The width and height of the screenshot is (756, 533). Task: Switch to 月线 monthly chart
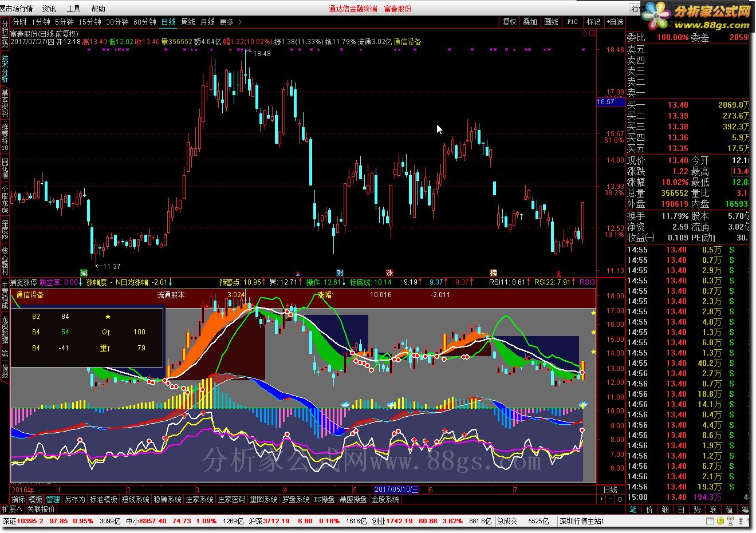(x=207, y=22)
